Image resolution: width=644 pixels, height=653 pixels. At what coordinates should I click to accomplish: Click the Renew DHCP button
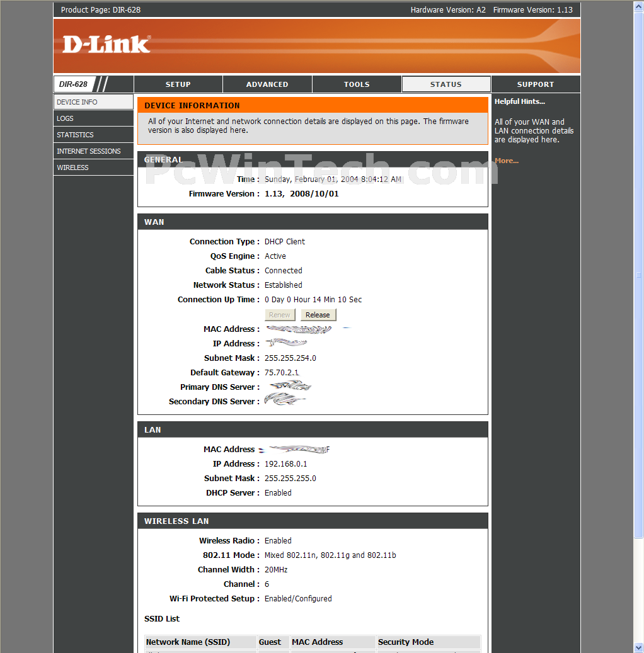click(x=280, y=315)
